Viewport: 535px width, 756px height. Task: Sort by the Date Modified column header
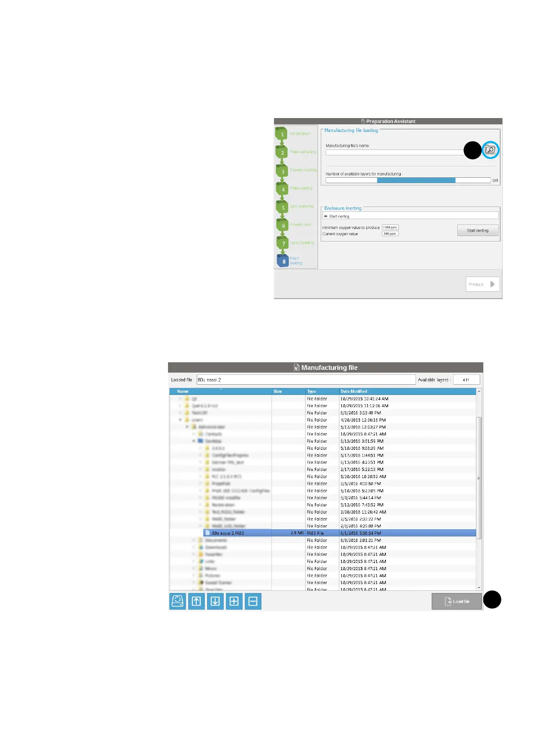pos(407,391)
